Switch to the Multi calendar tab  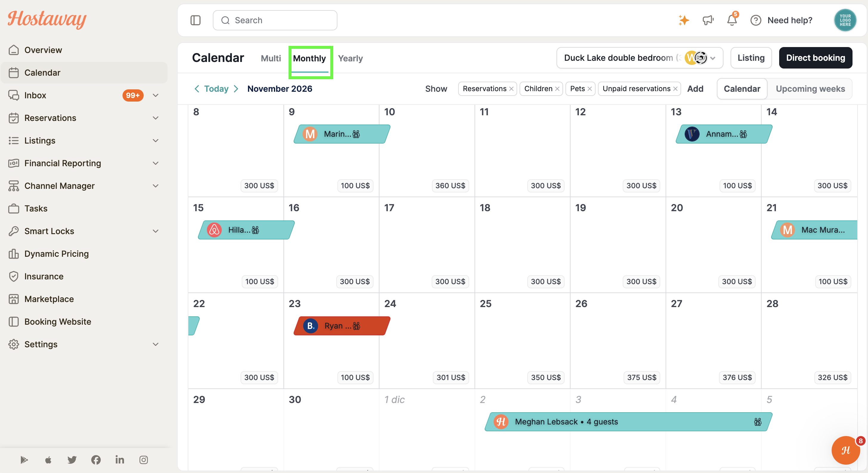(271, 58)
